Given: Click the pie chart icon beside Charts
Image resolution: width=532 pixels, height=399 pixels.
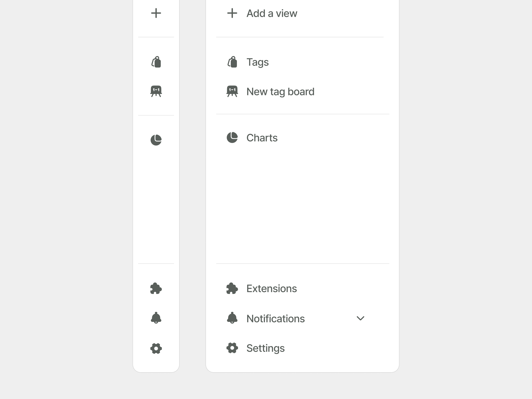Looking at the screenshot, I should click(232, 137).
